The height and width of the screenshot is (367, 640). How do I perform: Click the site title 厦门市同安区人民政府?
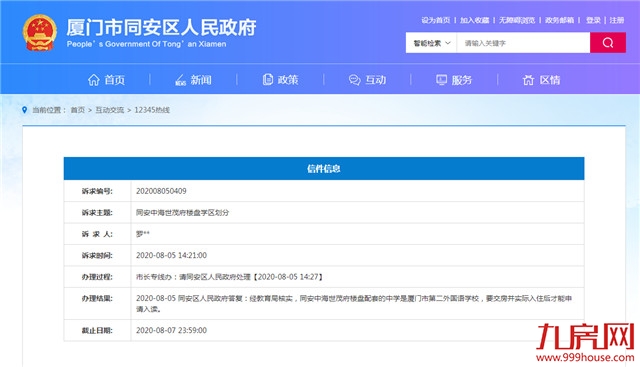(x=161, y=28)
